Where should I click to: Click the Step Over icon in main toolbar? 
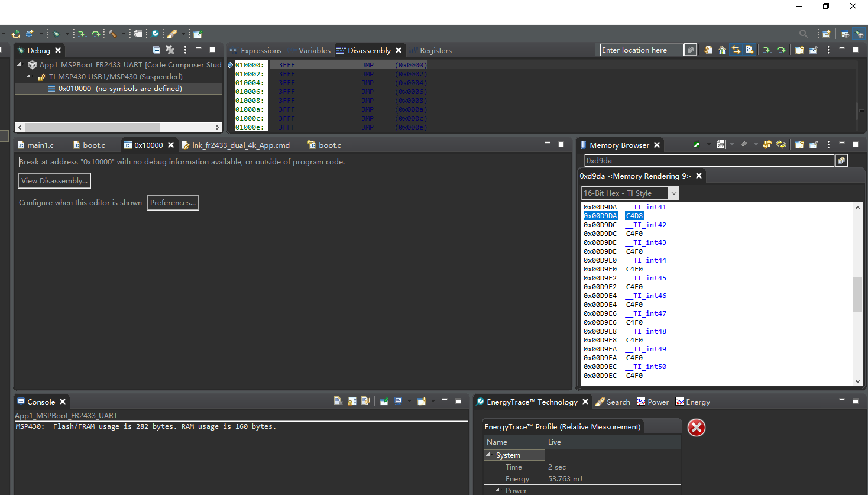point(95,34)
